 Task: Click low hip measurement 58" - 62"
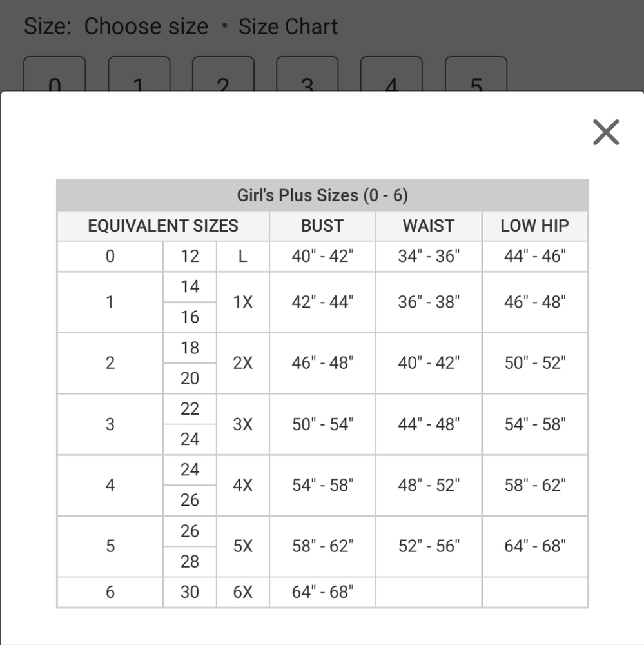click(x=535, y=486)
